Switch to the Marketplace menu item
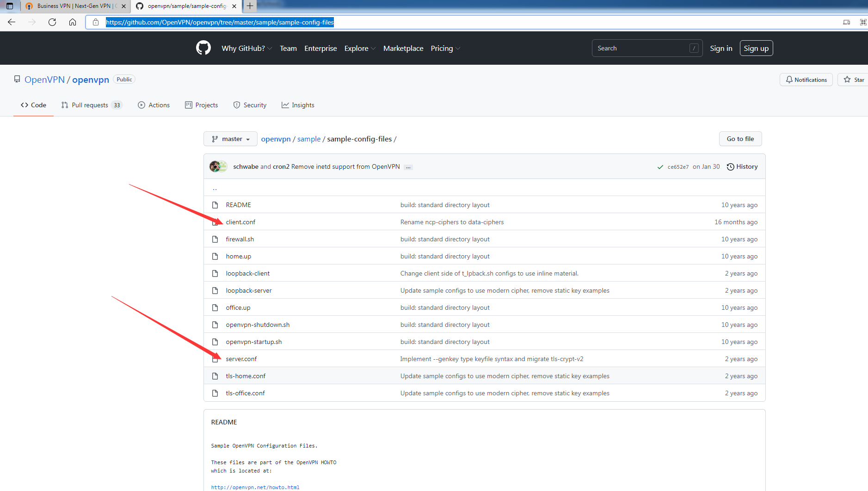 pos(403,48)
